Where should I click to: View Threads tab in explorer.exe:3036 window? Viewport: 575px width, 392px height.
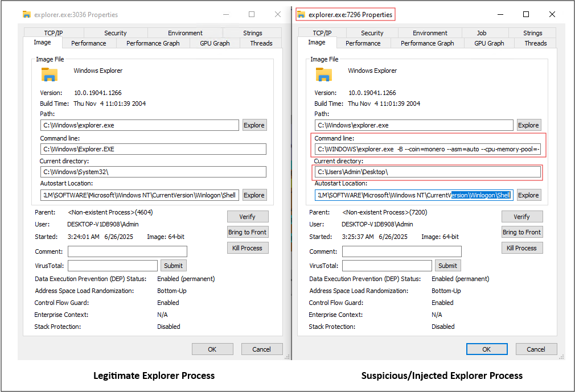tap(261, 43)
